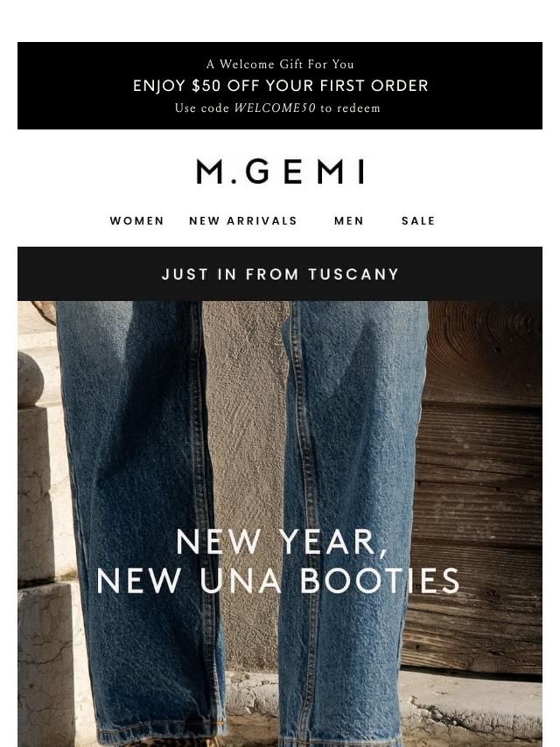Viewport: 560px width, 747px height.
Task: Click the JUST IN FROM TUSCANY banner
Action: point(280,274)
